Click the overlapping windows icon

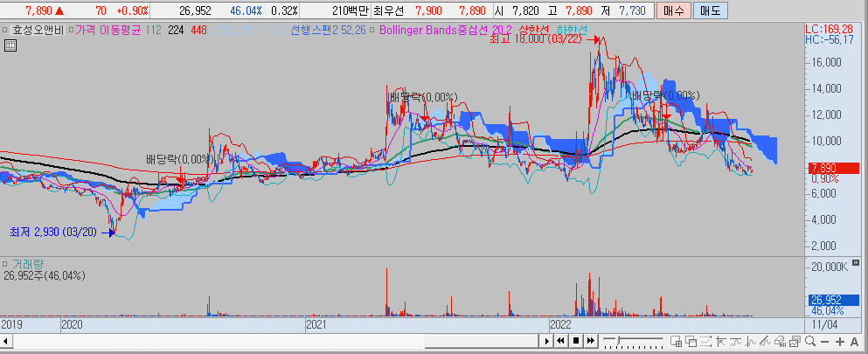point(691,341)
